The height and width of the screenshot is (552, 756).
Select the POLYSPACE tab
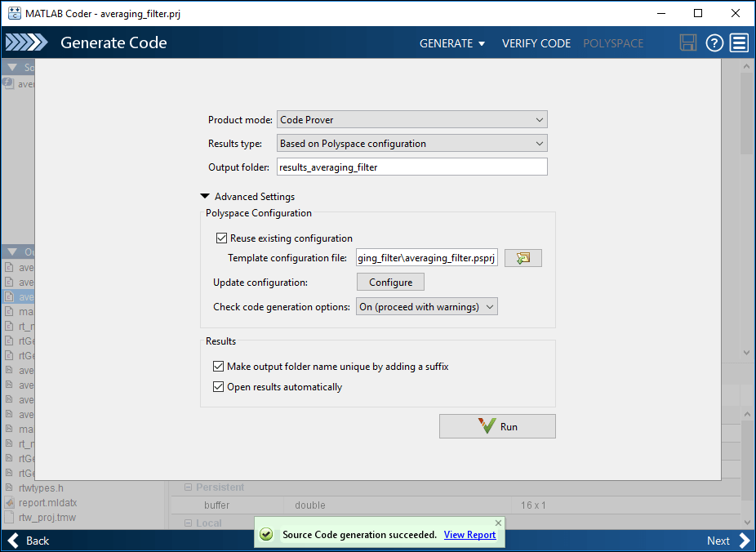pyautogui.click(x=613, y=43)
